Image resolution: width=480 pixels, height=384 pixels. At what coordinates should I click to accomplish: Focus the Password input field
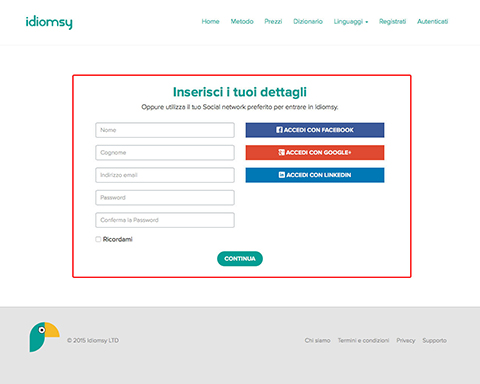click(x=165, y=197)
